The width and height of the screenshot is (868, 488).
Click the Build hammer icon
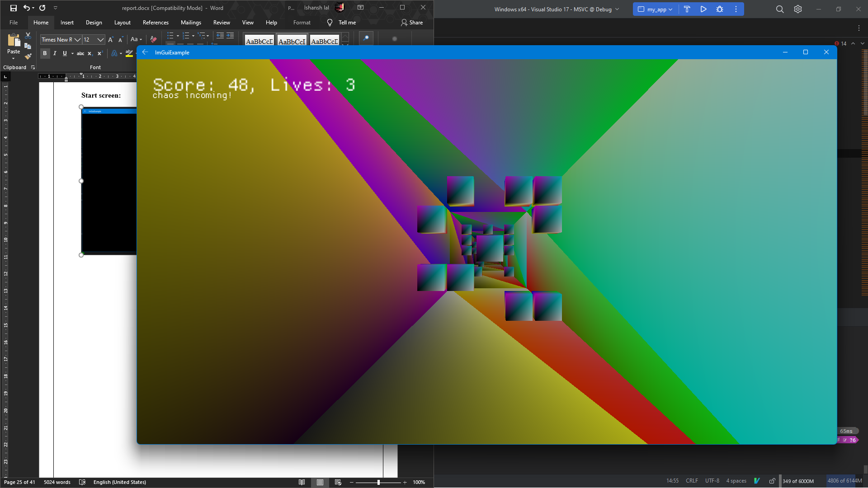click(x=687, y=9)
